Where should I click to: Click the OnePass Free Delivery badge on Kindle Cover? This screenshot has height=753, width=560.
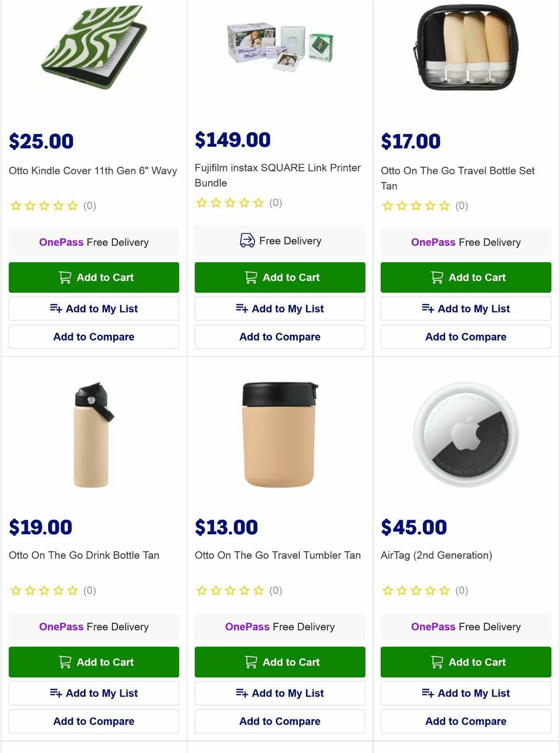[x=93, y=242]
